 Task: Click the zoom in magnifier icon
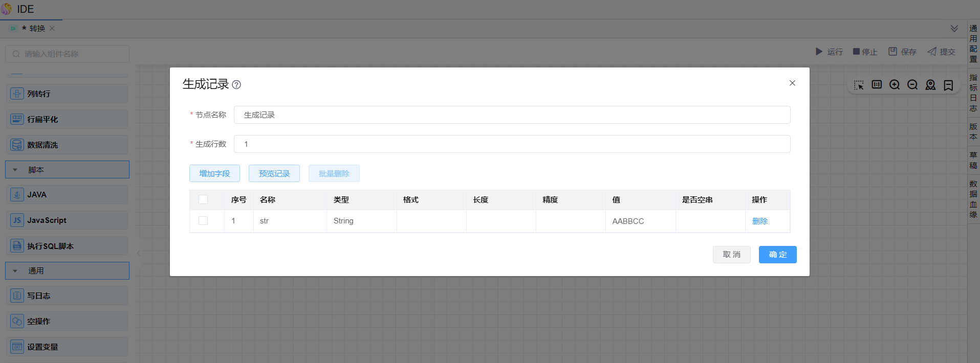click(x=895, y=85)
